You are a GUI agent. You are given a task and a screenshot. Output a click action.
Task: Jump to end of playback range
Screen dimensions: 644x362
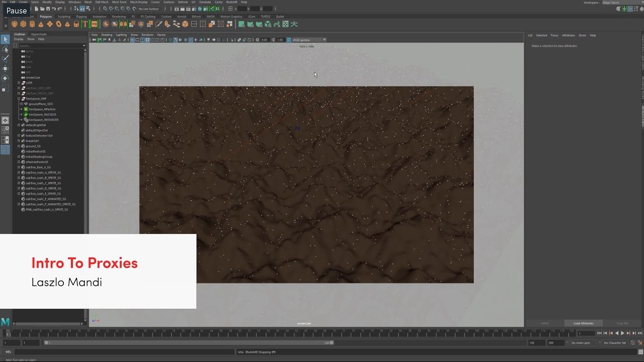639,333
